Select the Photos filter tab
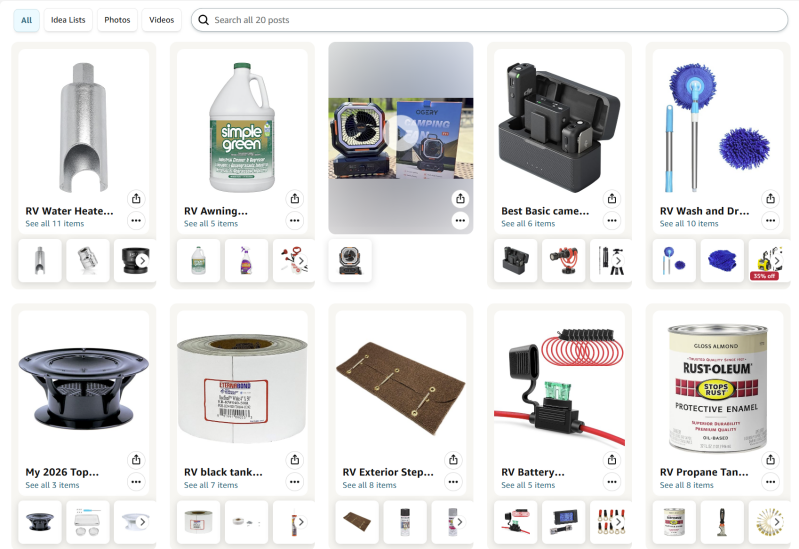The image size is (799, 549). (x=117, y=20)
